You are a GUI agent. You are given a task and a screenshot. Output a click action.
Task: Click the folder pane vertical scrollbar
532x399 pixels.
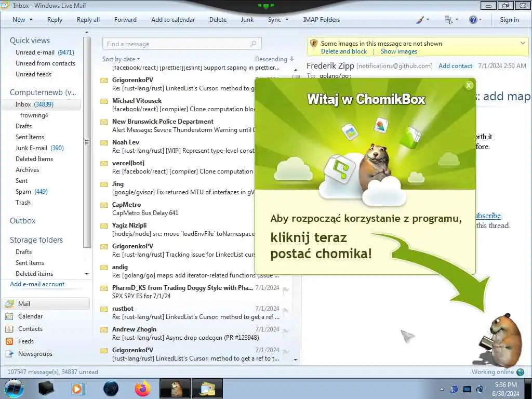87,142
